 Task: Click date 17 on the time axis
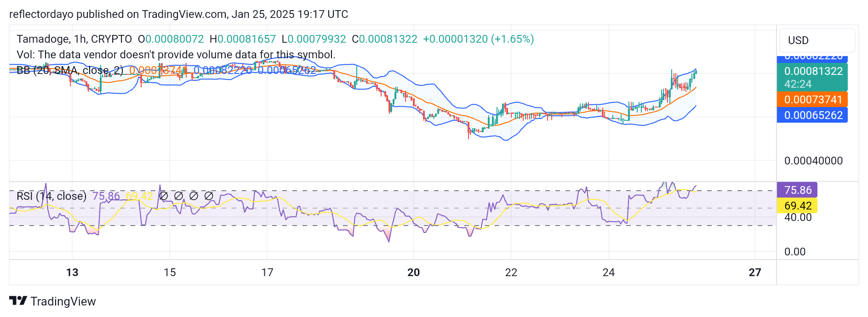pos(267,272)
